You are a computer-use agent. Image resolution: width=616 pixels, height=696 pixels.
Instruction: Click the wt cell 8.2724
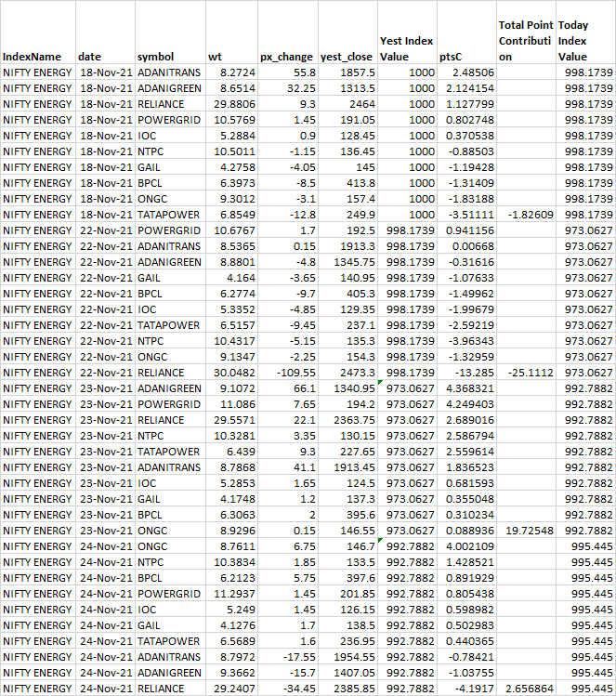238,72
